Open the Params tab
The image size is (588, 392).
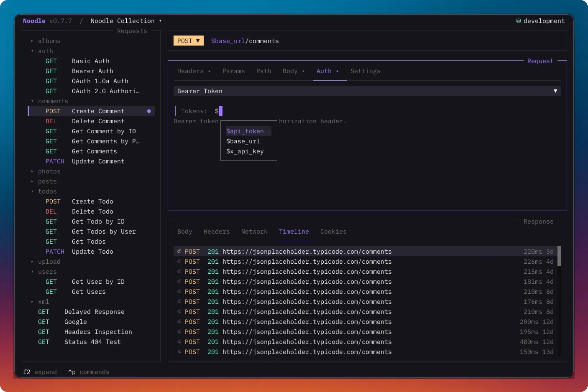234,71
